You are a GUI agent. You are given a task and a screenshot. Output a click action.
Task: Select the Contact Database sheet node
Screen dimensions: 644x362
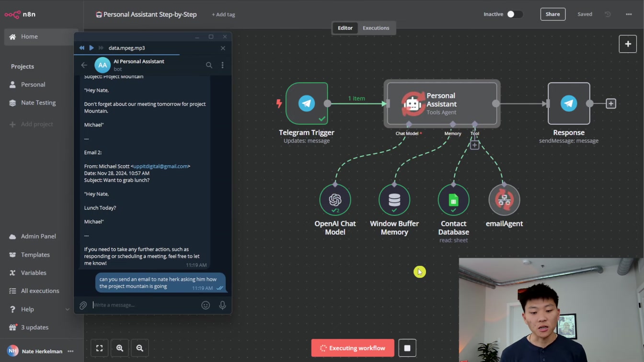453,200
